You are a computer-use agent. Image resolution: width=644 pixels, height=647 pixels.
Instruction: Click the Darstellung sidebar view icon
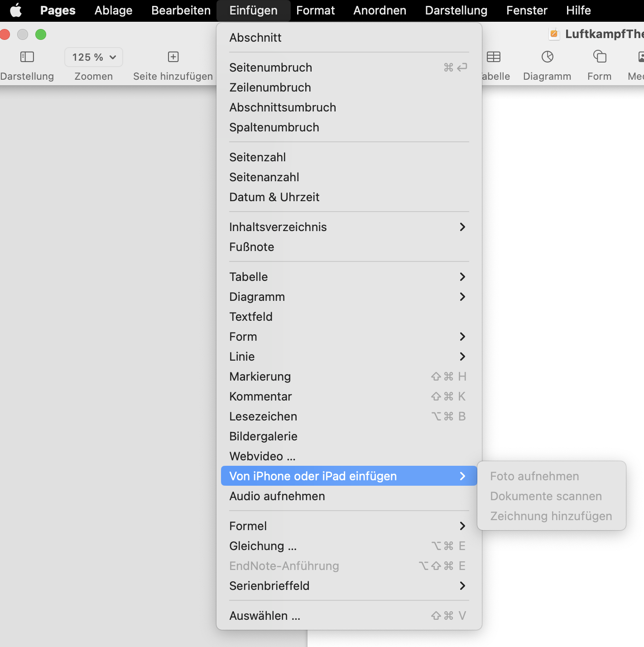[x=27, y=57]
